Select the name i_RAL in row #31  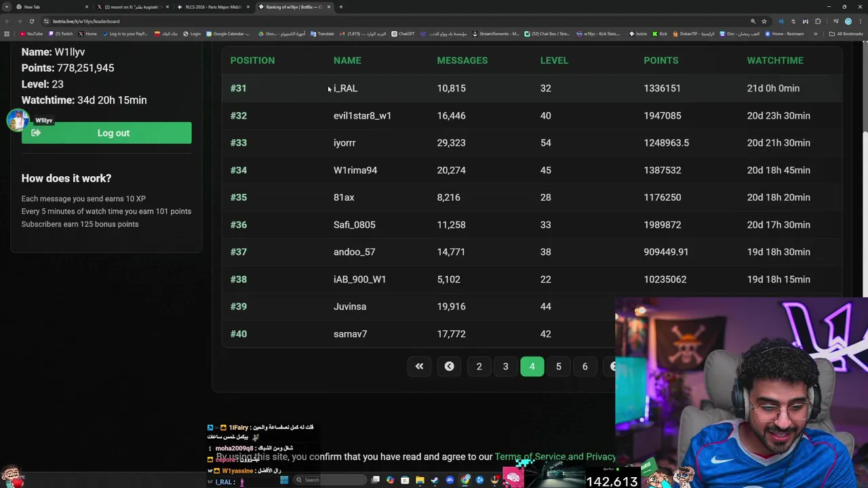345,88
